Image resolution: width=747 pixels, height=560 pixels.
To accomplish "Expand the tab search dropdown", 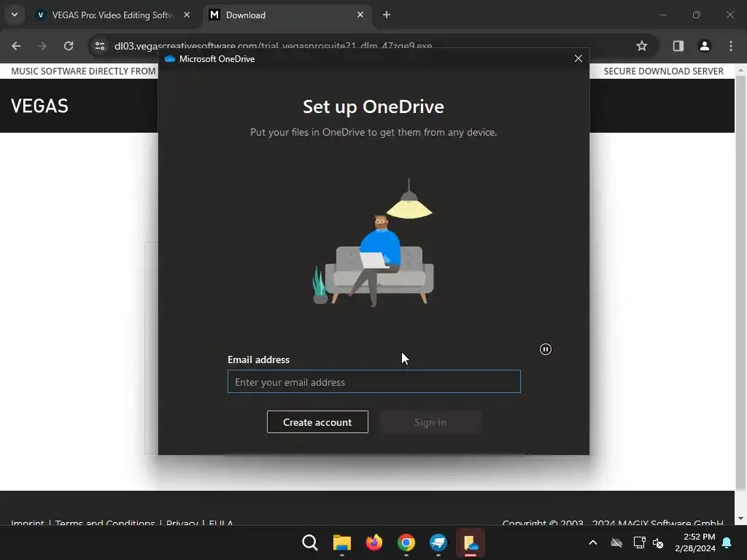I will tap(15, 15).
